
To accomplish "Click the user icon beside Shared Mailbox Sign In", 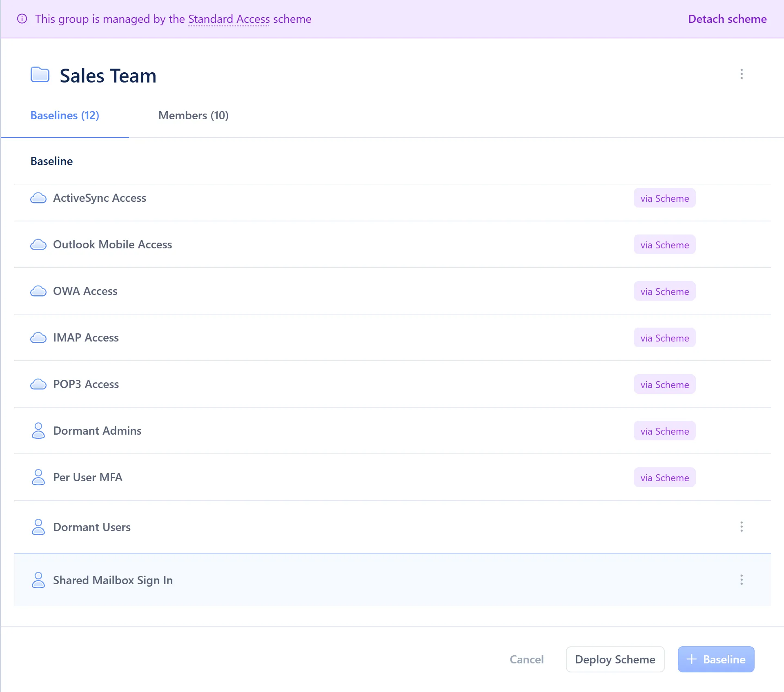I will point(38,580).
